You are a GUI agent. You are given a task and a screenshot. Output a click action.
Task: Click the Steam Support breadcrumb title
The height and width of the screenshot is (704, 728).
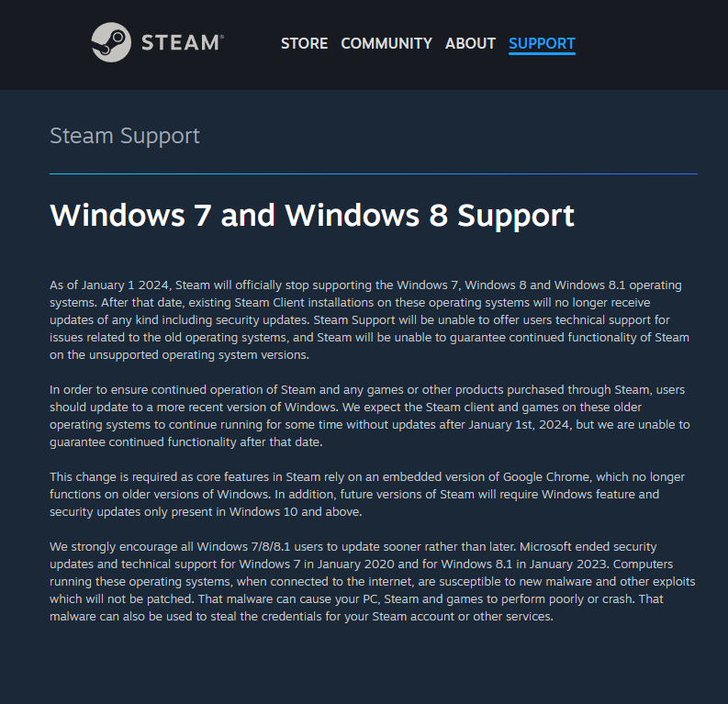[x=125, y=136]
